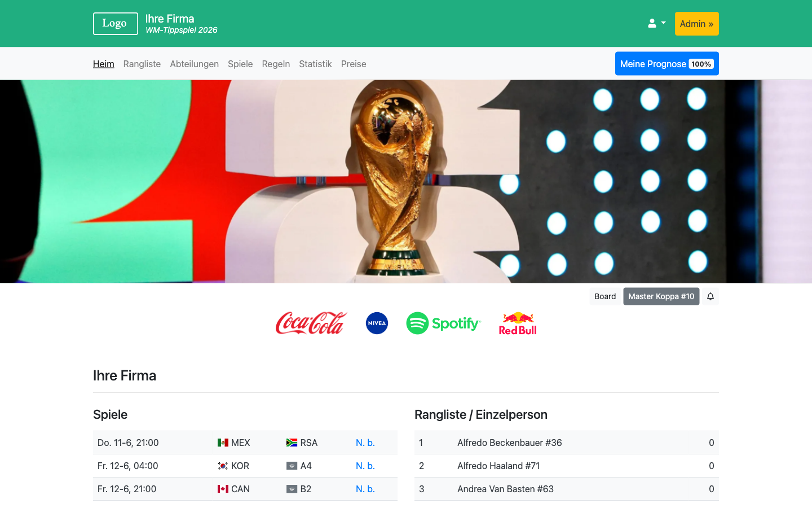812x508 pixels.
Task: Click N. b. for the MEX vs RSA match
Action: [364, 443]
